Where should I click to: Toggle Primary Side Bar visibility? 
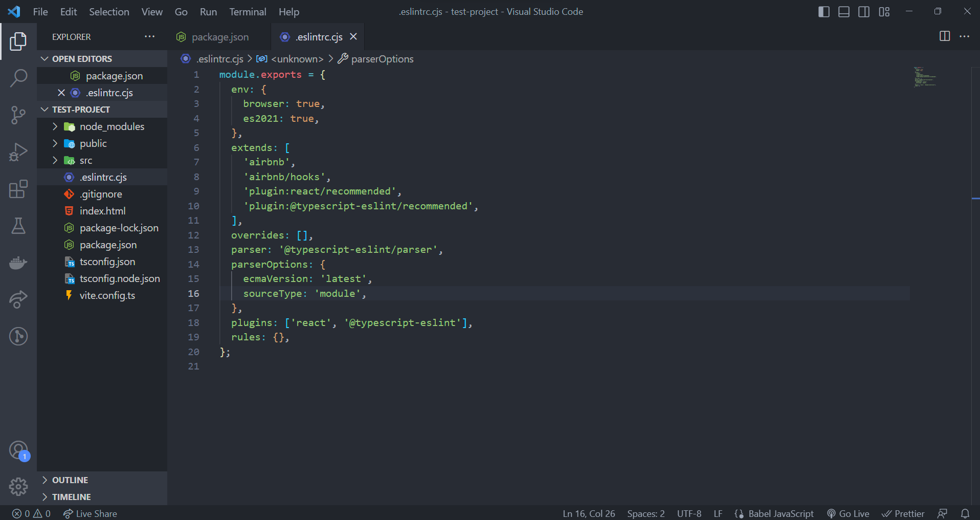pyautogui.click(x=824, y=11)
